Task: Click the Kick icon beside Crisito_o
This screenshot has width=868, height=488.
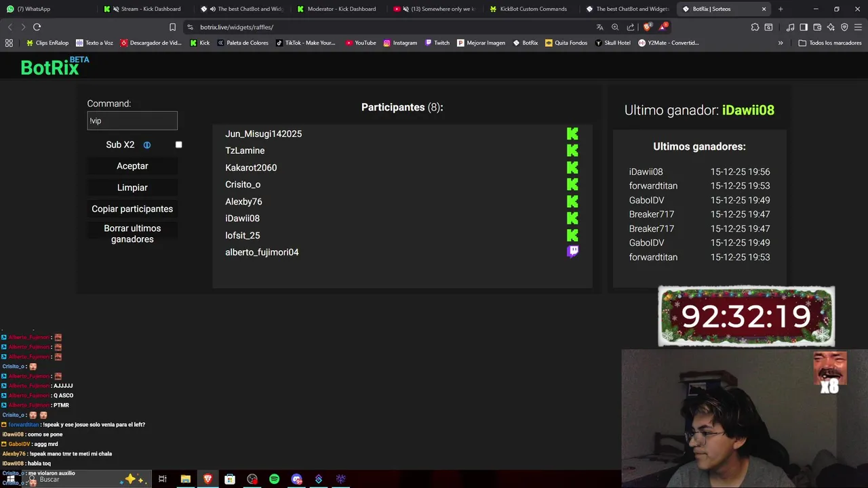Action: pyautogui.click(x=572, y=184)
